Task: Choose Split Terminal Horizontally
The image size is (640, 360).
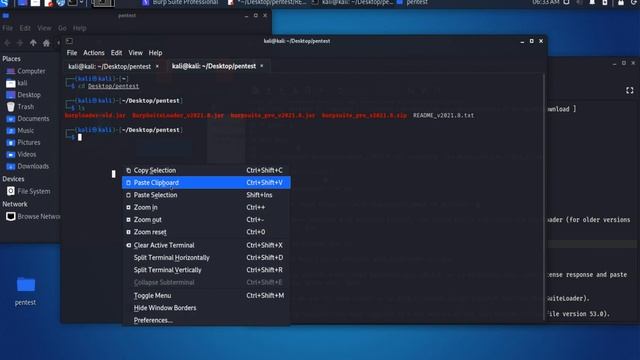Action: 206,258
